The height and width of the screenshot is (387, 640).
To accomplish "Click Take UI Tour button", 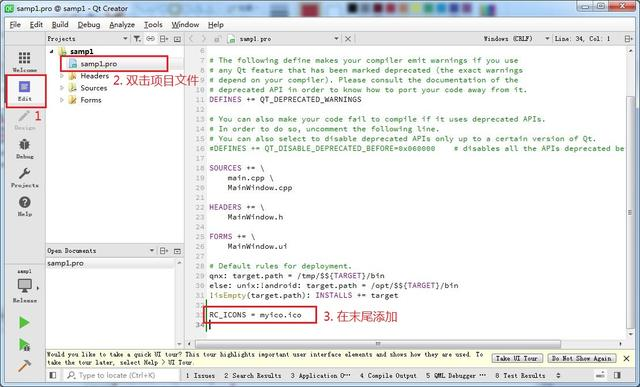I will coord(517,358).
